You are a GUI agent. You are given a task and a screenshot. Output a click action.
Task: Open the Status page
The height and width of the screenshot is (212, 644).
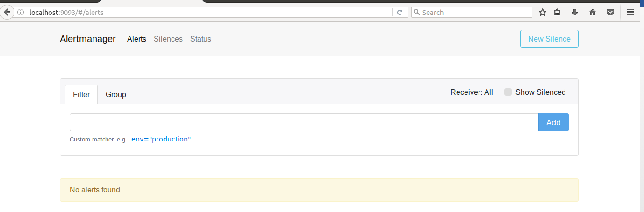[200, 39]
